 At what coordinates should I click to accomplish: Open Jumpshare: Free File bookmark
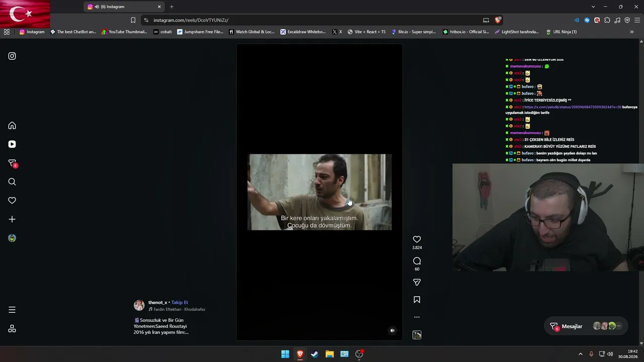click(x=200, y=32)
